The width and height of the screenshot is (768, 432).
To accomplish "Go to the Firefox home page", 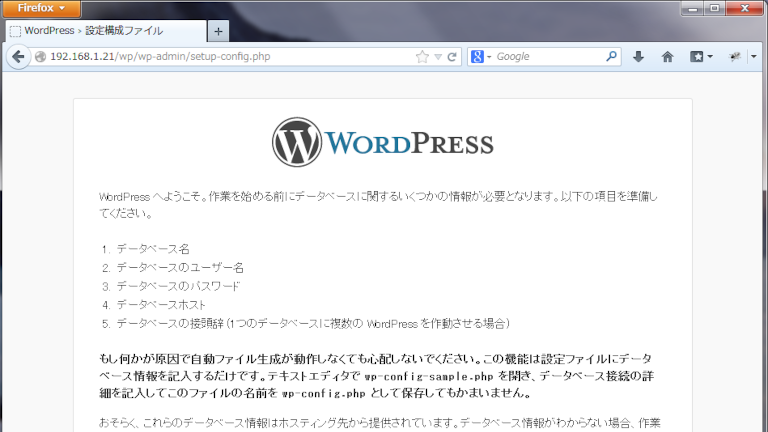I will click(x=668, y=57).
